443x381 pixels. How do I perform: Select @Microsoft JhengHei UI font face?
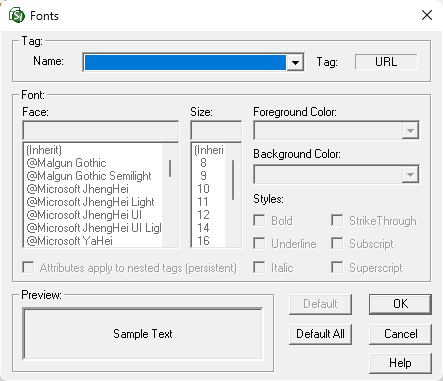93,215
